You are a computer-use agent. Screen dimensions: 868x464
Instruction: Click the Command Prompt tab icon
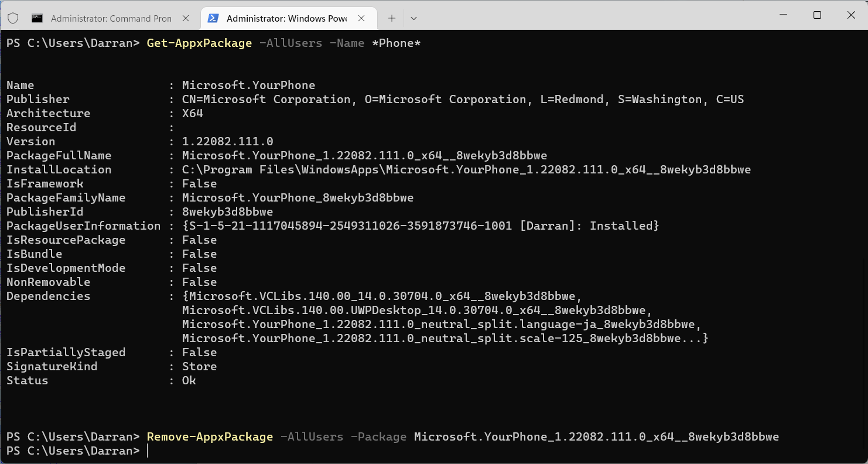point(37,18)
